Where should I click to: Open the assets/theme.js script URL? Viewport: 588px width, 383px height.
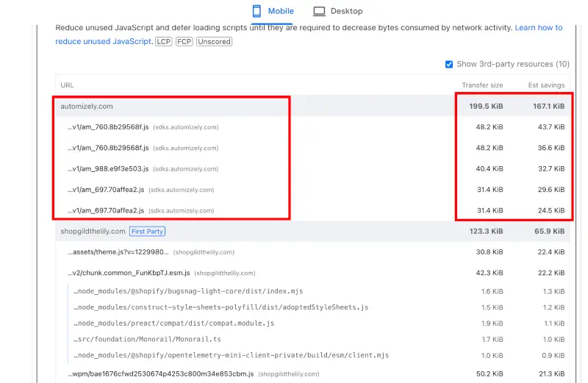coord(118,252)
